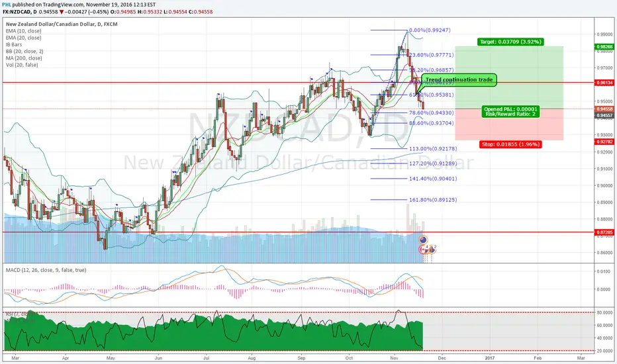Image resolution: width=617 pixels, height=364 pixels.
Task: Click the 0.0100 MACD axis value
Action: (x=605, y=271)
